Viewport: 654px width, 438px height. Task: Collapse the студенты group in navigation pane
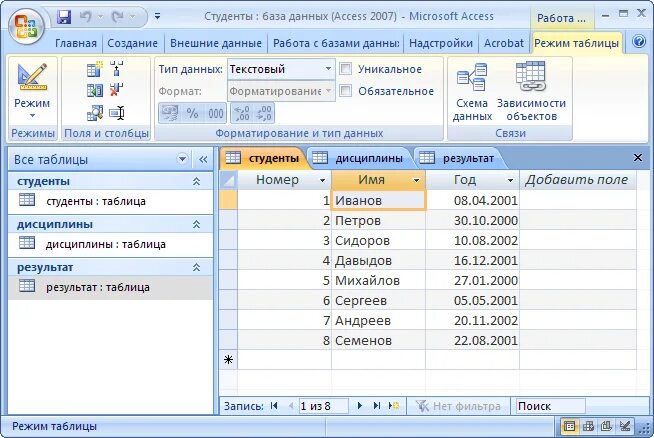196,181
